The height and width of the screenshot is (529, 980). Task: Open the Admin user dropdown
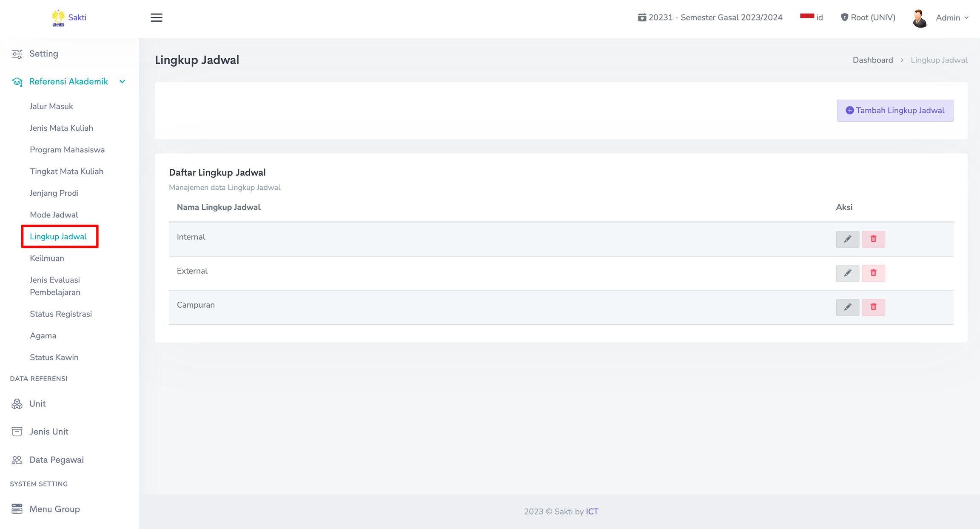point(952,18)
